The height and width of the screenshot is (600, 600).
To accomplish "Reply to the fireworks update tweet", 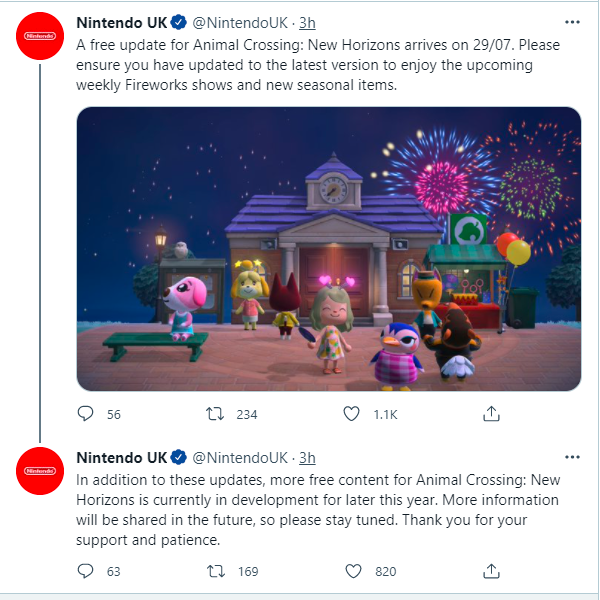I will coord(85,414).
